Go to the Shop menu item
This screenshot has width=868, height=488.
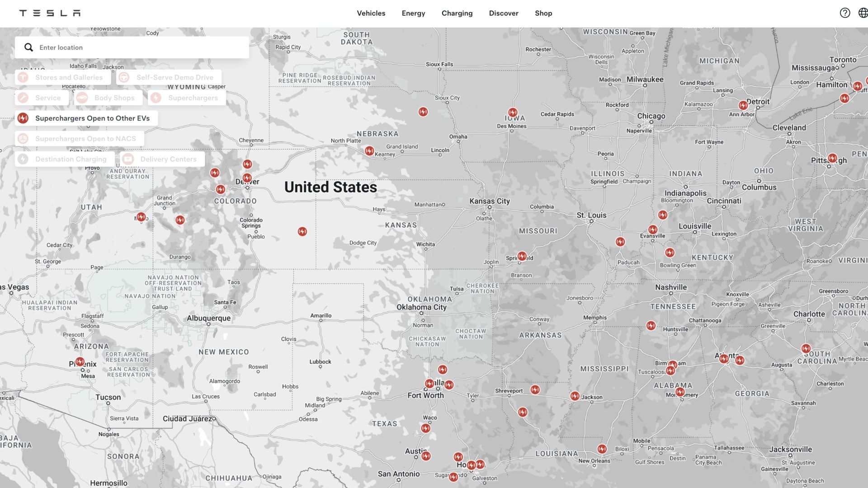click(543, 13)
